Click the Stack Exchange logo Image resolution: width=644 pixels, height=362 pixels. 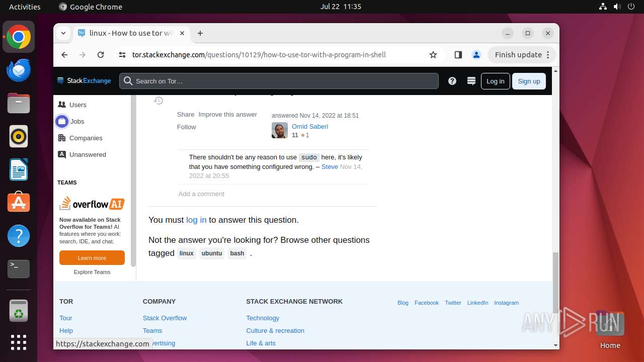click(84, 81)
